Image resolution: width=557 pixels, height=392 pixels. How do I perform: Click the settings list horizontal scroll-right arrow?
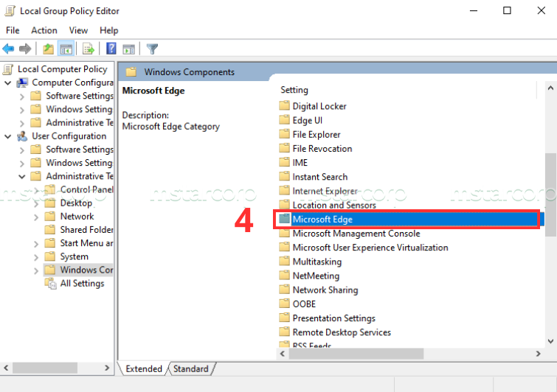(538, 354)
